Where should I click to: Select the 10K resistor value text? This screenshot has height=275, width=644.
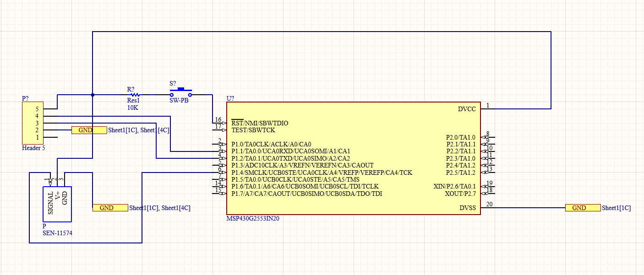tap(132, 108)
